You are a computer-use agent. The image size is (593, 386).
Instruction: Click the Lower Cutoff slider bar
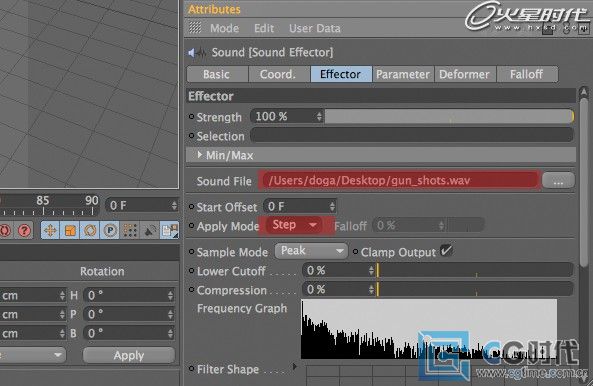(x=475, y=270)
